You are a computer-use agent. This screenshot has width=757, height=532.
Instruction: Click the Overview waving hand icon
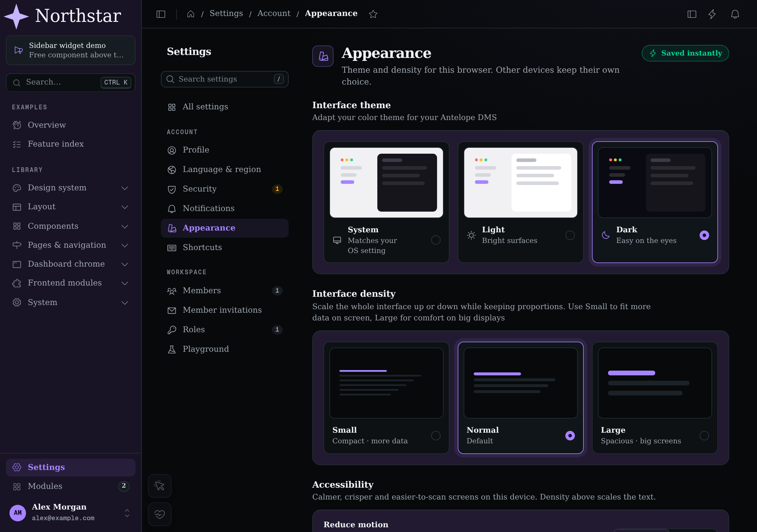click(17, 125)
